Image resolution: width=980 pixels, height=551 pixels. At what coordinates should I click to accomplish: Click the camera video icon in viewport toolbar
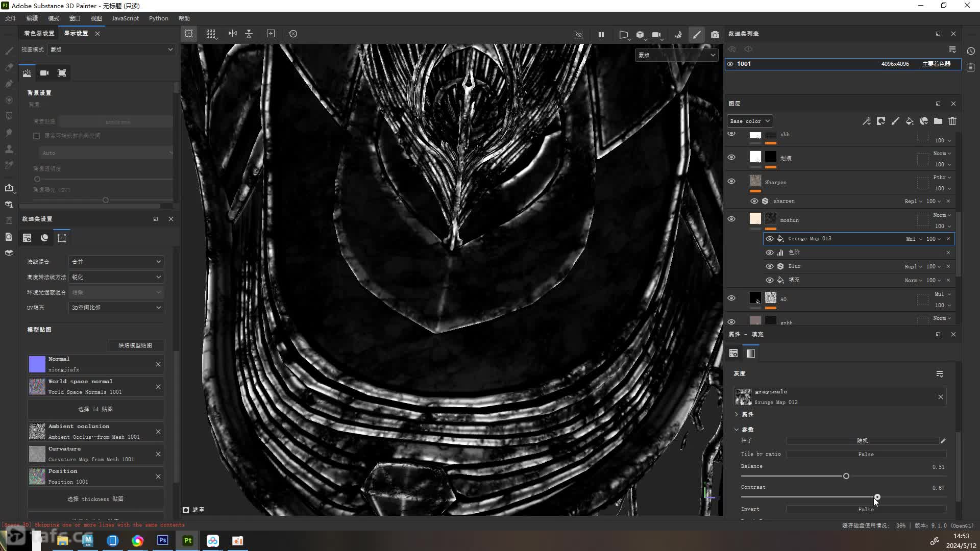656,35
